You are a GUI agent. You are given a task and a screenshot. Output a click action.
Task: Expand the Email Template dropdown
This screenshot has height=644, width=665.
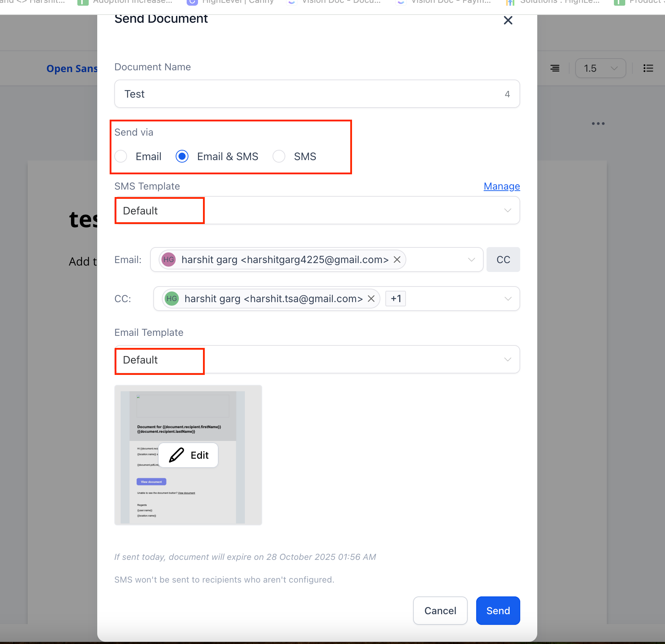click(507, 360)
